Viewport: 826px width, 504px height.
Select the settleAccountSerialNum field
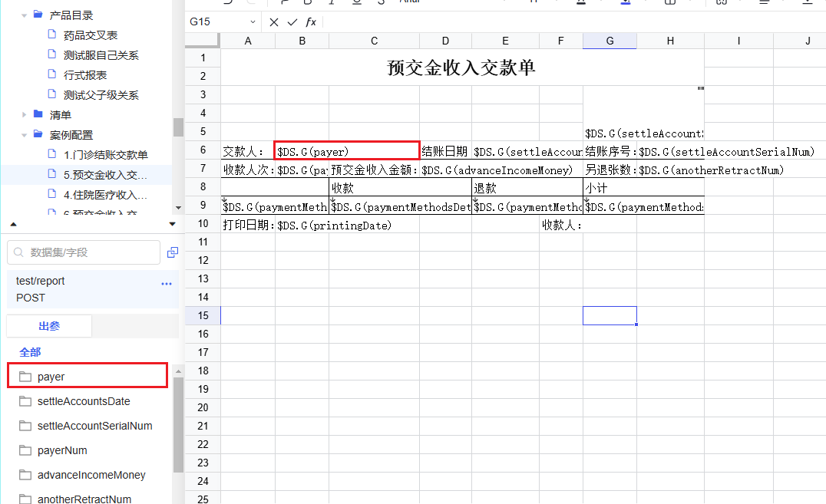pyautogui.click(x=95, y=426)
